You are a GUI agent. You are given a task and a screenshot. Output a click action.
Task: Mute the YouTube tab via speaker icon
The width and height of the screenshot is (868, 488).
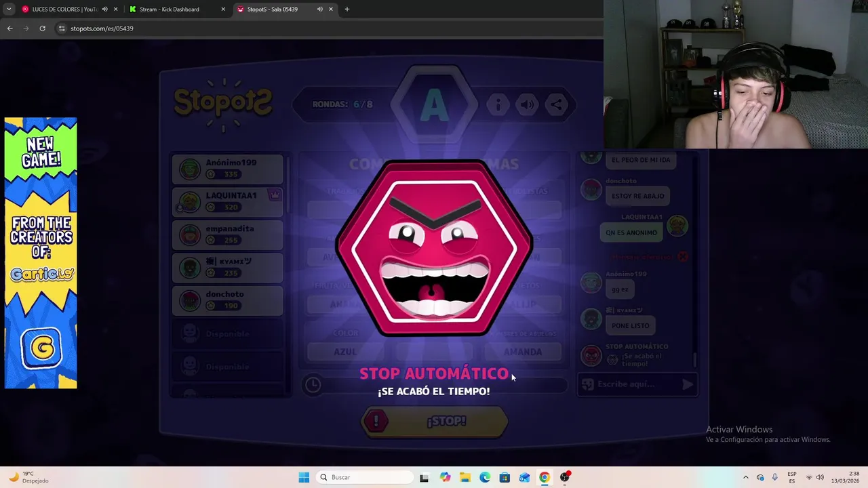(x=104, y=9)
